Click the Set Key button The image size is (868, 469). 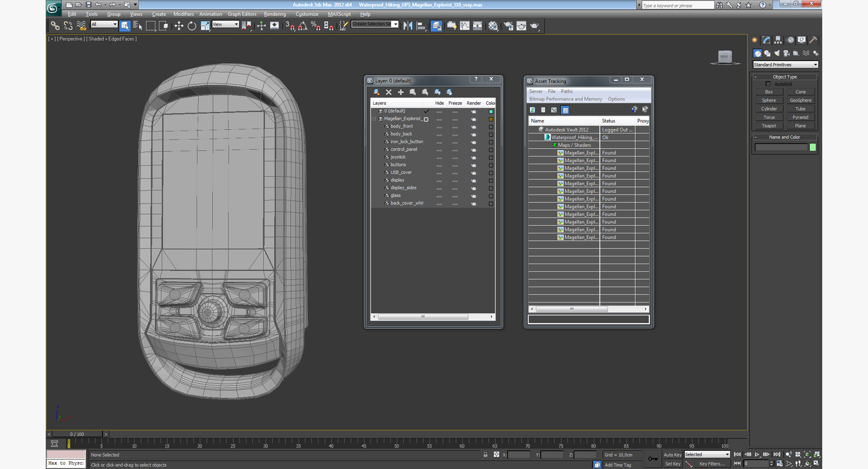672,464
